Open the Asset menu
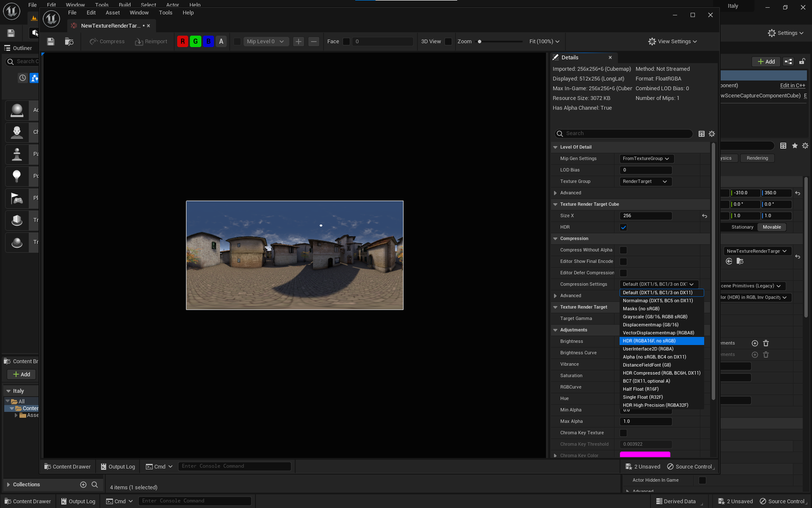Viewport: 812px width, 508px height. pyautogui.click(x=112, y=12)
